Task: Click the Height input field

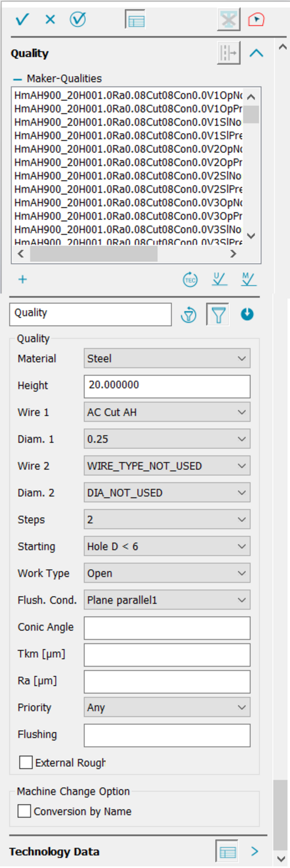Action: click(167, 386)
